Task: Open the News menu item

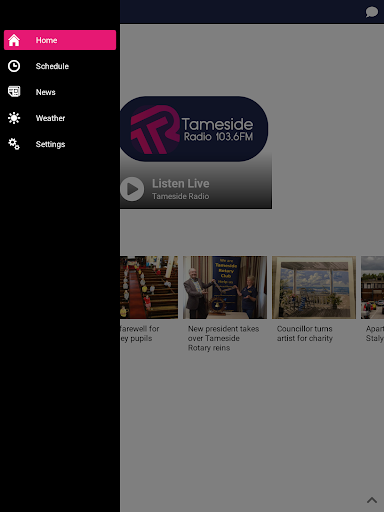Action: click(60, 92)
